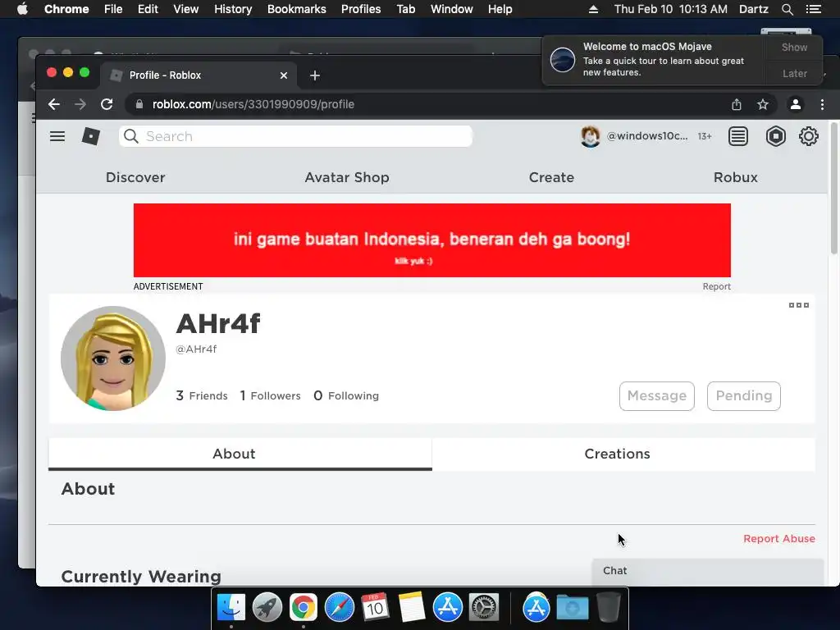Click the eject icon in menu bar

point(593,9)
